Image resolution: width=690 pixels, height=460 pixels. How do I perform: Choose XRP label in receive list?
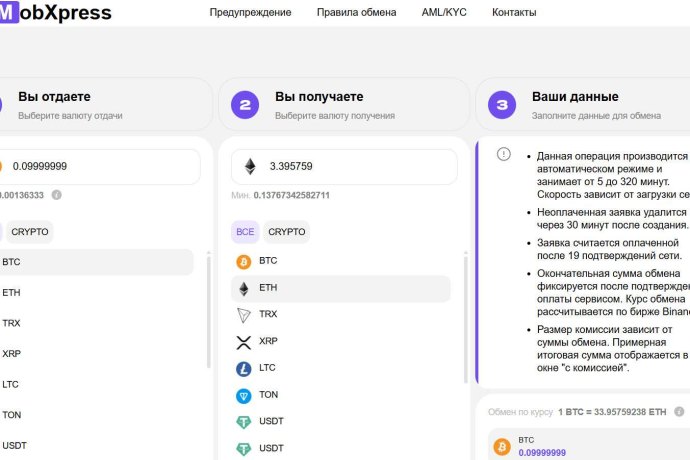tap(268, 341)
